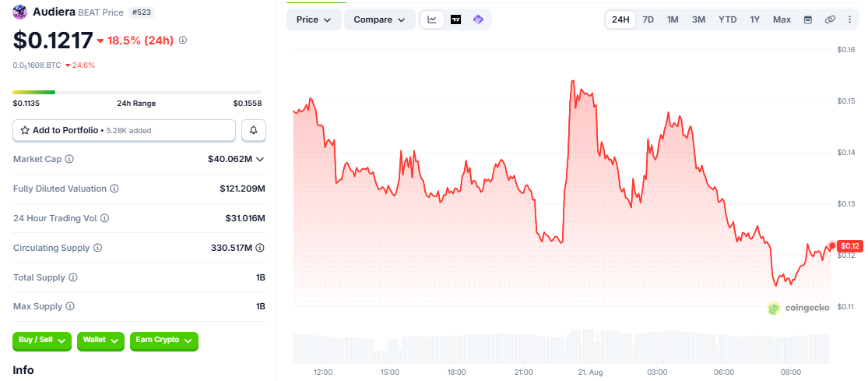Click the info icon beside 18.5% (24h)
868x381 pixels.
click(x=183, y=40)
